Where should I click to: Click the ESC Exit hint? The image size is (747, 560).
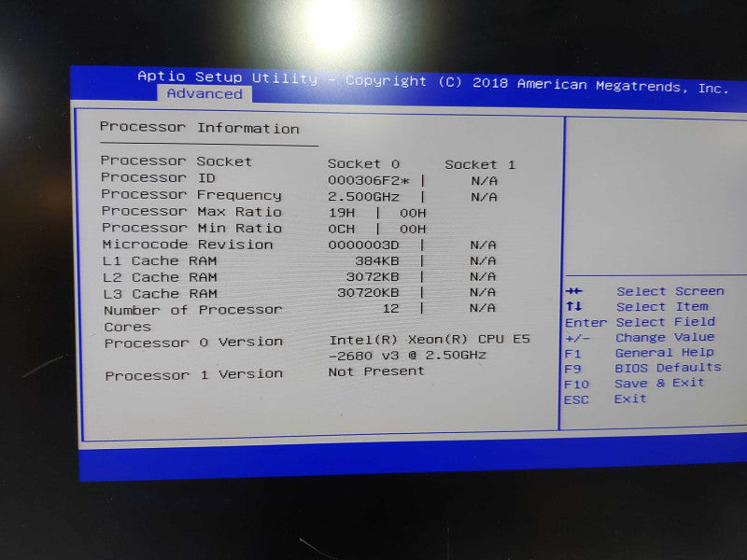click(x=605, y=399)
